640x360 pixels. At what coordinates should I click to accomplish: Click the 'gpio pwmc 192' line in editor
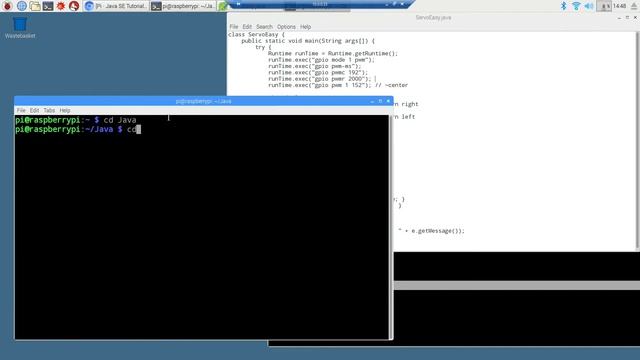click(318, 72)
